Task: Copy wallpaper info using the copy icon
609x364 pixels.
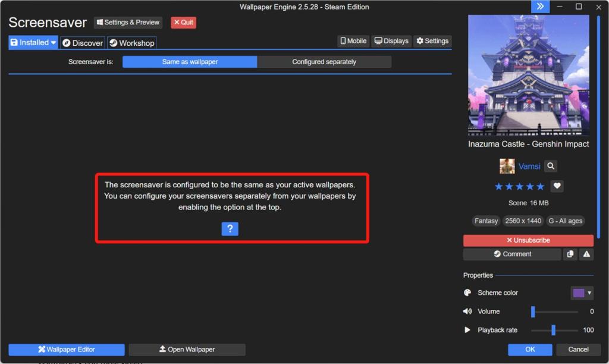Action: point(570,254)
